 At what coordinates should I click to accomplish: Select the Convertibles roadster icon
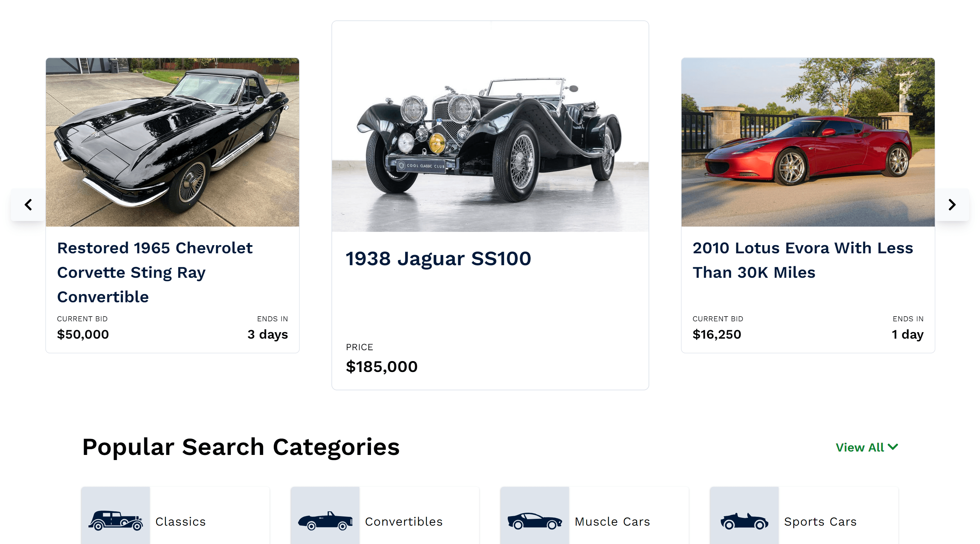325,521
